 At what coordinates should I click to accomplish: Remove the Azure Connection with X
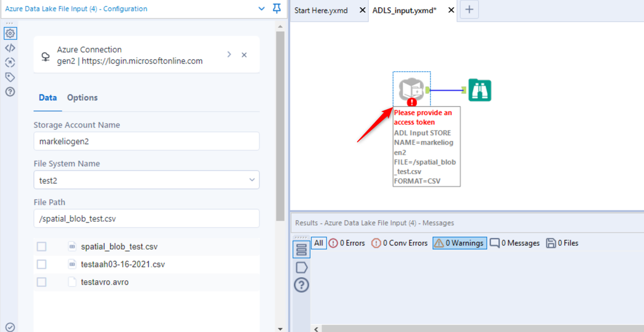pos(244,54)
